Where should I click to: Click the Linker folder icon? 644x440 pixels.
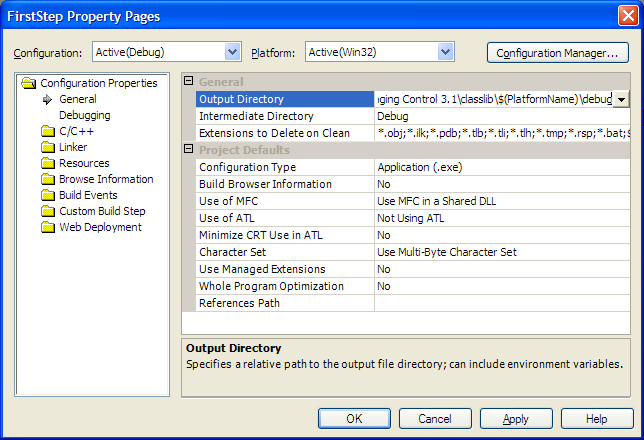[48, 147]
